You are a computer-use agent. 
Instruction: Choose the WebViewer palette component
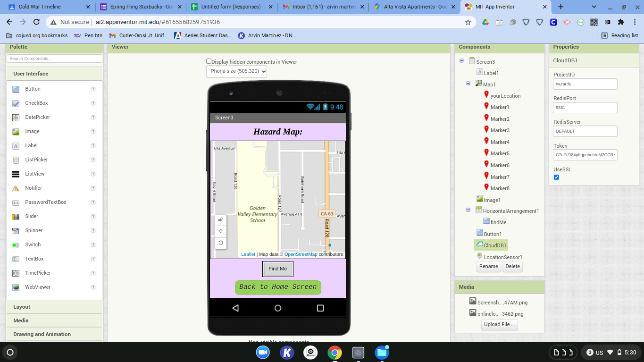pyautogui.click(x=38, y=287)
